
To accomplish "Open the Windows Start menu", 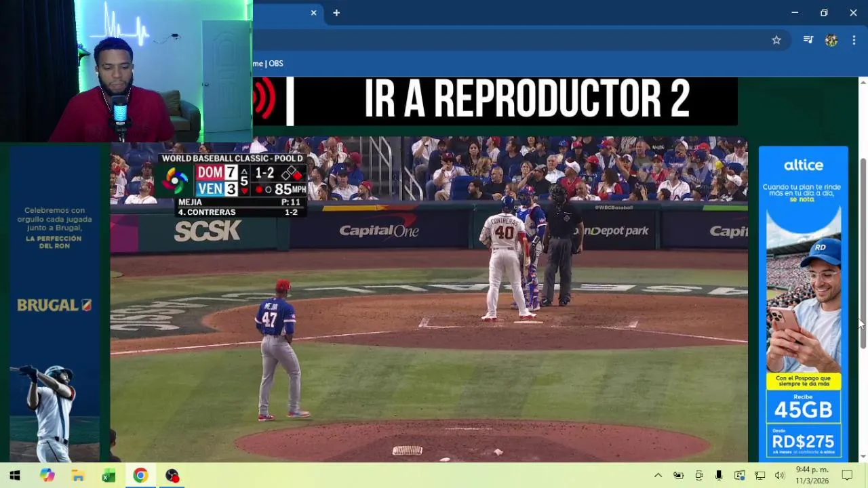I will (x=15, y=476).
